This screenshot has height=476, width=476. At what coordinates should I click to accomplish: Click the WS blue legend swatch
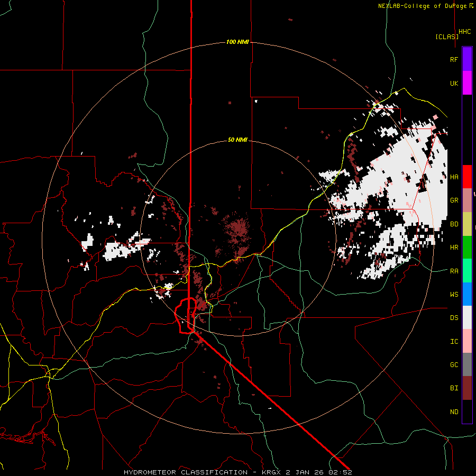pyautogui.click(x=467, y=294)
